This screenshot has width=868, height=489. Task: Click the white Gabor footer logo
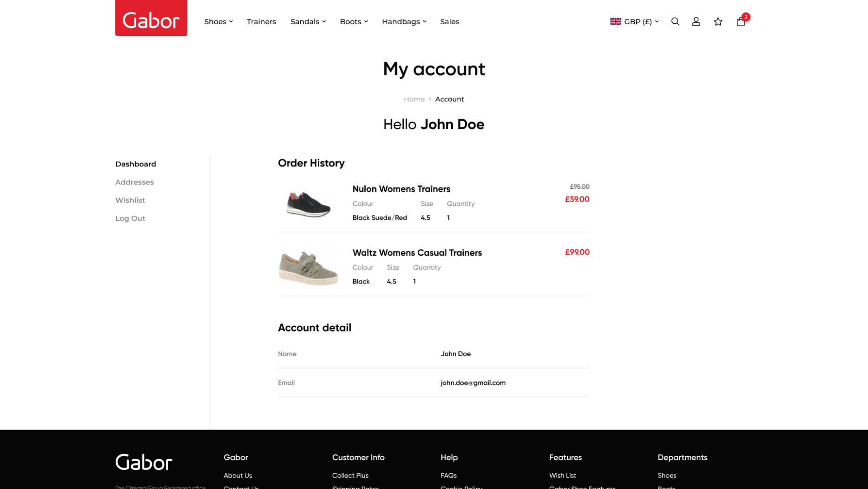[x=144, y=462]
